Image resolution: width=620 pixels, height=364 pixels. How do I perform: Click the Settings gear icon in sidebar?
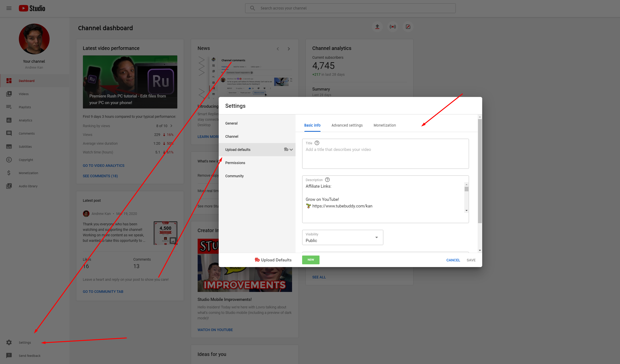[9, 342]
